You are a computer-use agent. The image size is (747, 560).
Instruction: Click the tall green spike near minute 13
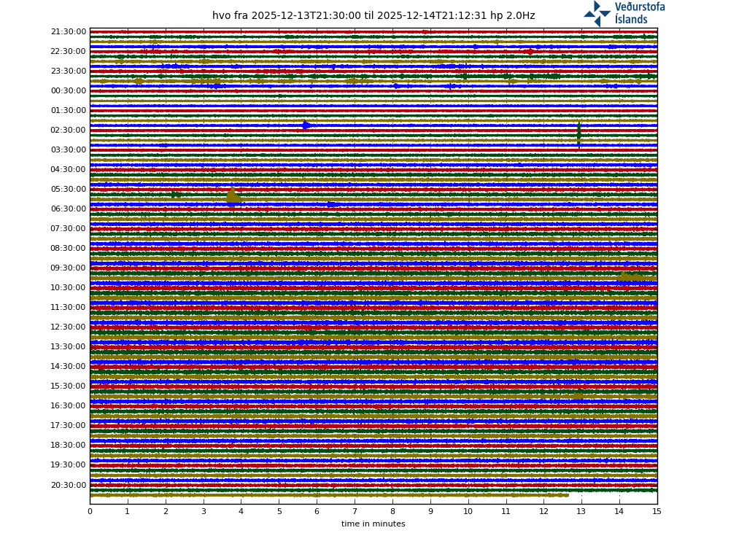(578, 133)
